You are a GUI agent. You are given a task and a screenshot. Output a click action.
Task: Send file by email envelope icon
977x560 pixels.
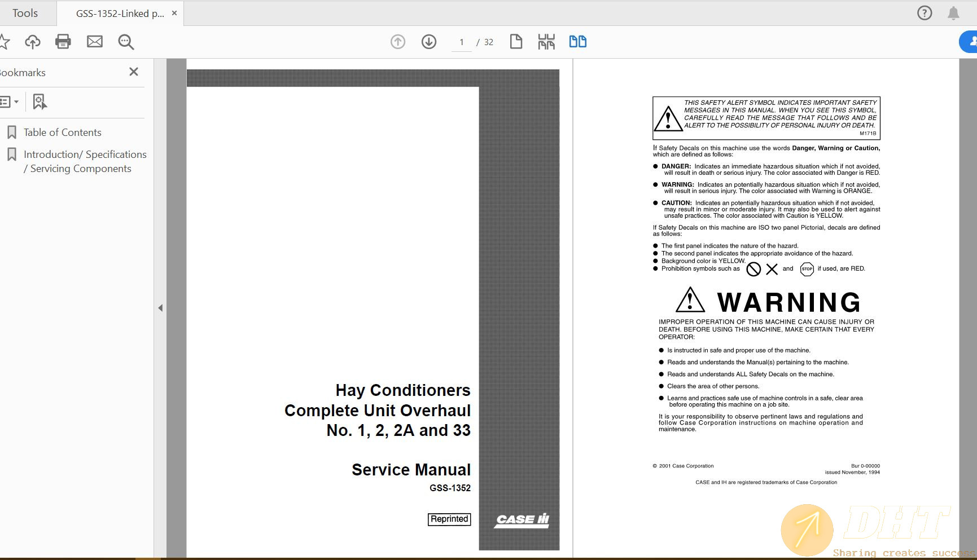pyautogui.click(x=95, y=42)
